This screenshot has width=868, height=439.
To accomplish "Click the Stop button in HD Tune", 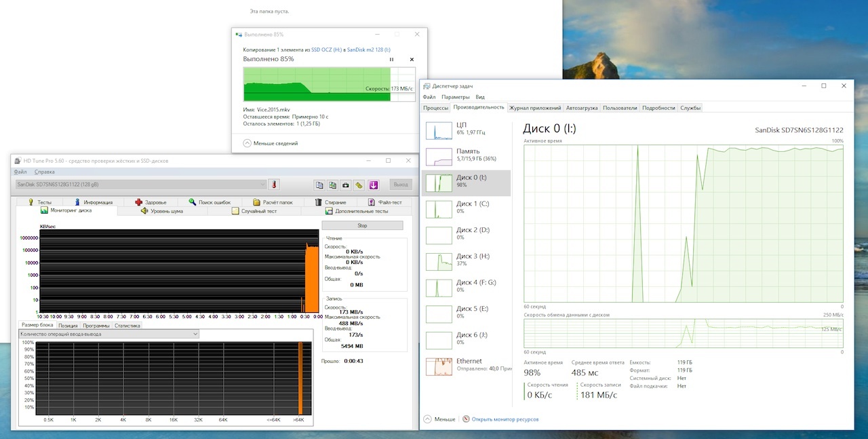I will click(362, 225).
